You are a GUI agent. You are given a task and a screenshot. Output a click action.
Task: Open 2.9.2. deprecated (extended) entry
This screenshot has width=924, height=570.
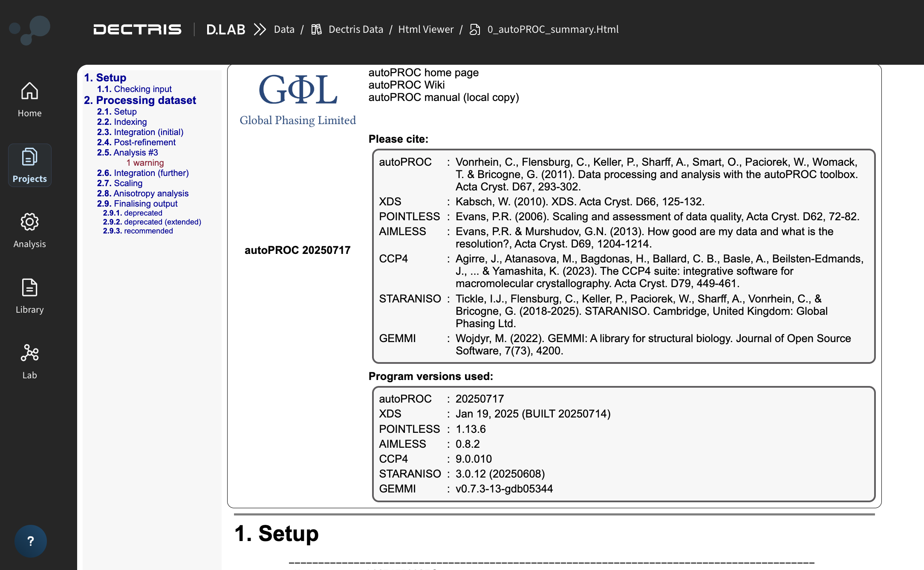coord(152,222)
